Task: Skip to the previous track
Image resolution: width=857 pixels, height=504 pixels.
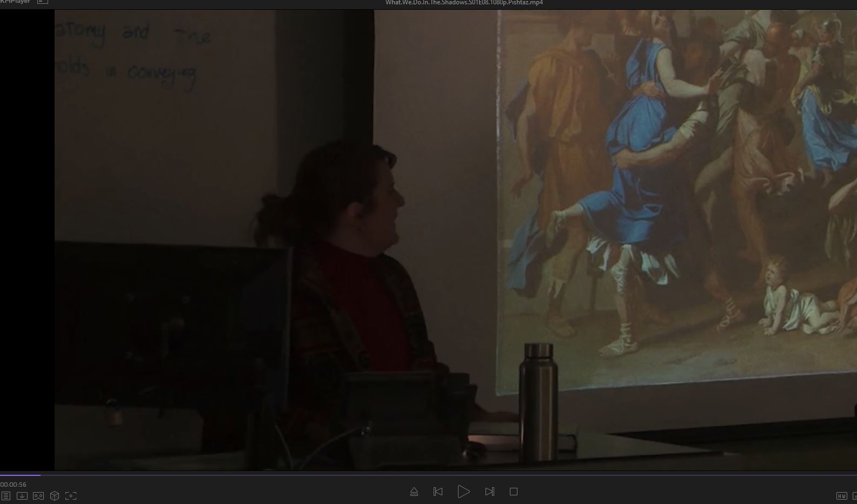Action: pos(438,492)
